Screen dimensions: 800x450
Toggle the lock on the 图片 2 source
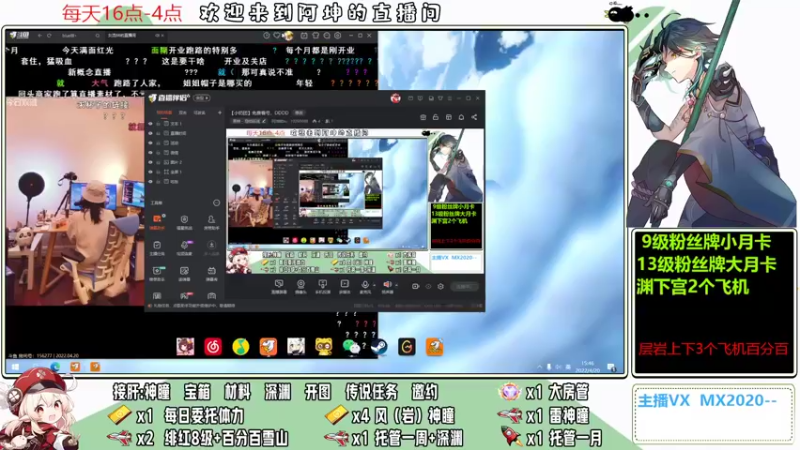(x=158, y=162)
